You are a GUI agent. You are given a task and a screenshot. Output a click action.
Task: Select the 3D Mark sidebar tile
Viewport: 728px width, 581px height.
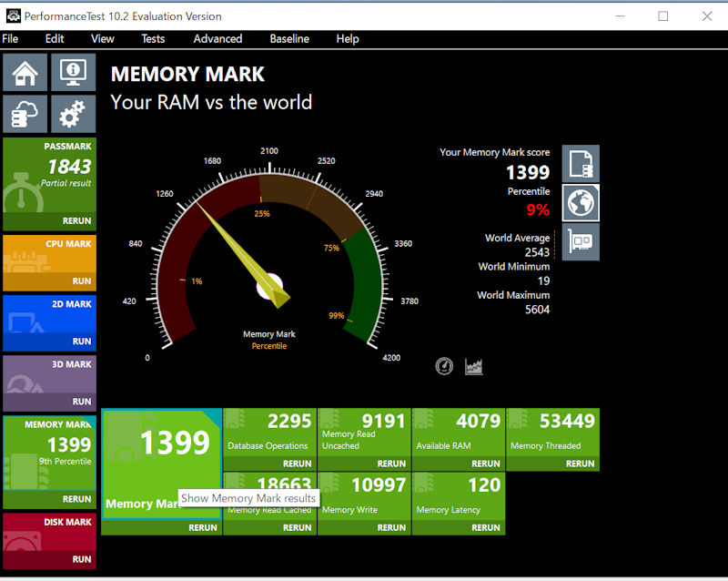[50, 374]
